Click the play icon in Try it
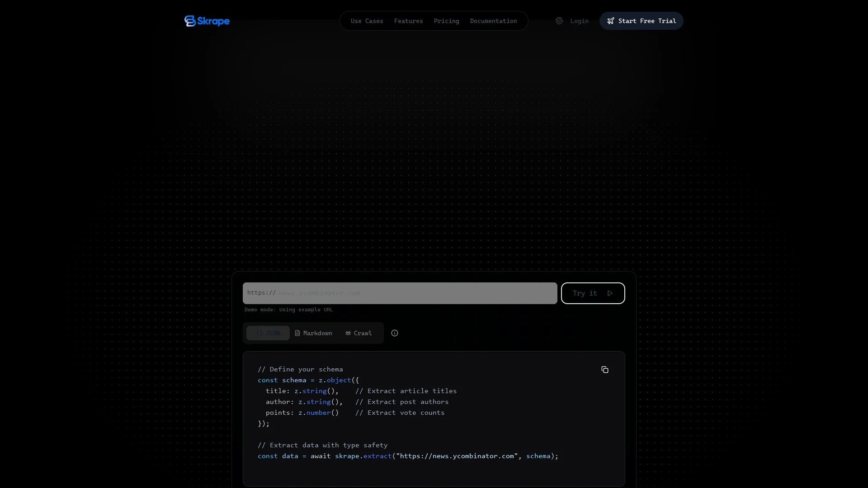This screenshot has height=488, width=868. coord(610,293)
